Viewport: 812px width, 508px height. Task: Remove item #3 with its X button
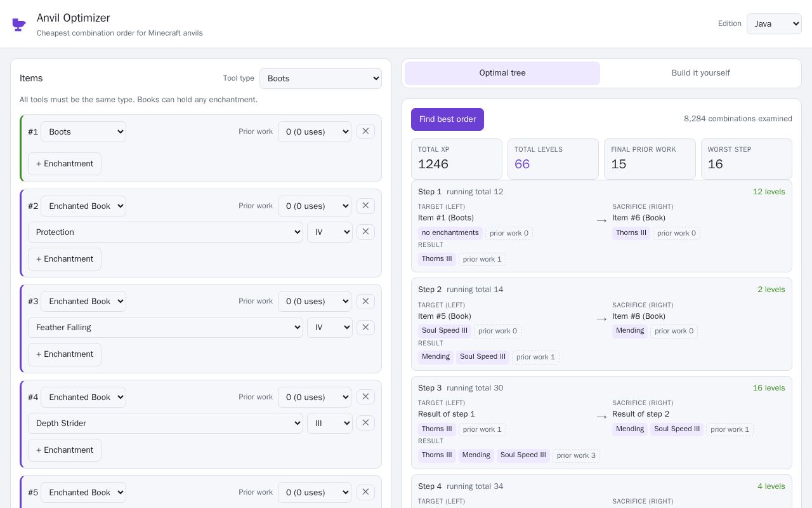tap(365, 301)
